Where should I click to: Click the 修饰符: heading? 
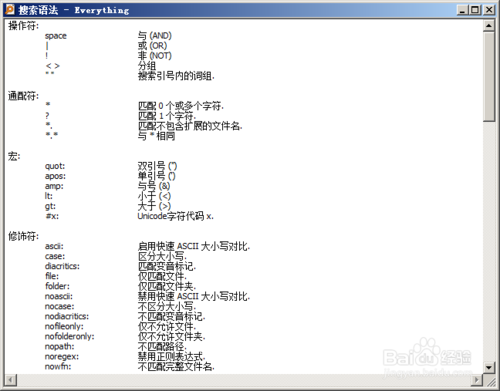coord(23,236)
